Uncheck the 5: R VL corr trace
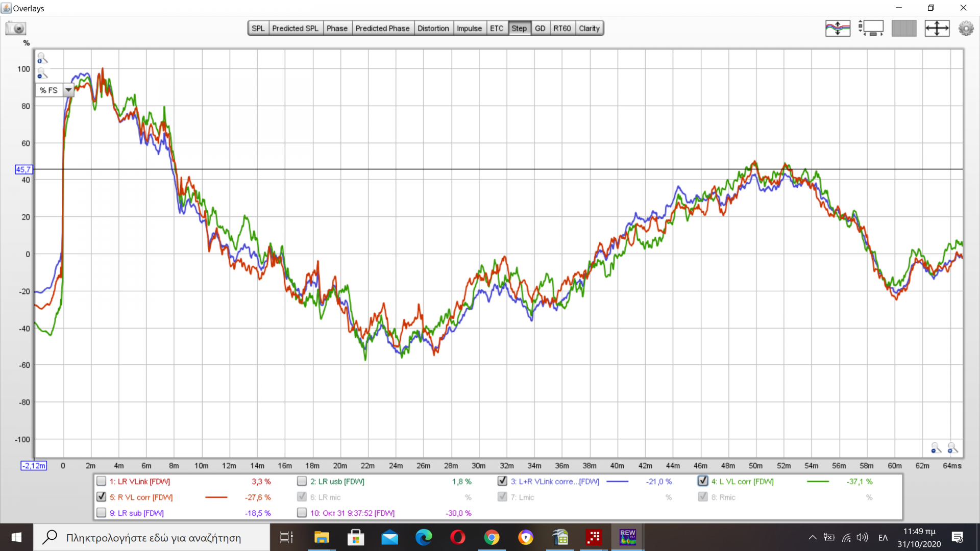The width and height of the screenshot is (980, 551). [102, 497]
